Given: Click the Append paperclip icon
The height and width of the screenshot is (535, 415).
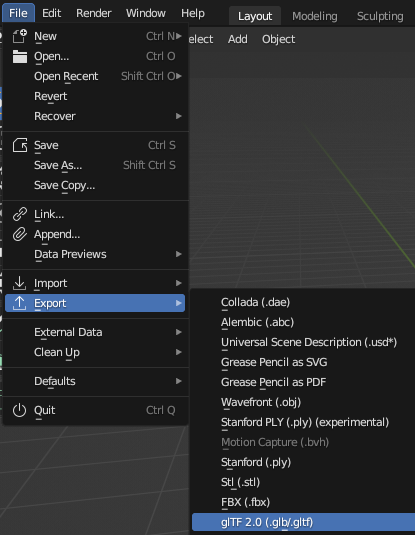Looking at the screenshot, I should tap(20, 234).
